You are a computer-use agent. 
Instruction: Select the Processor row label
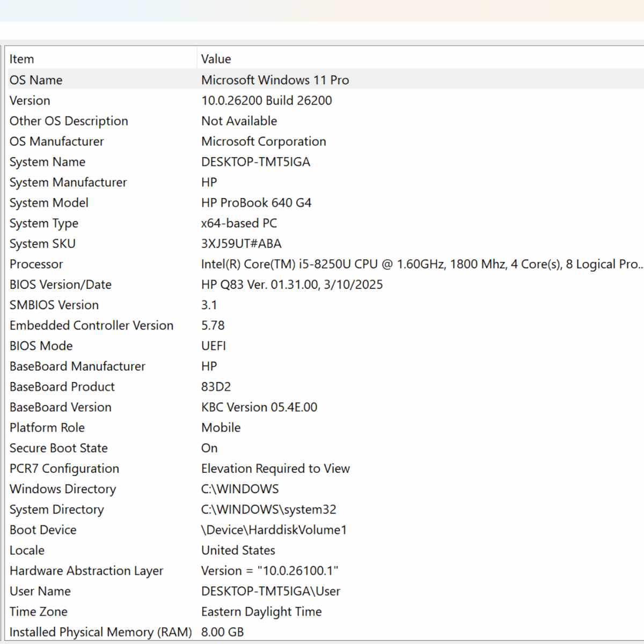[36, 264]
